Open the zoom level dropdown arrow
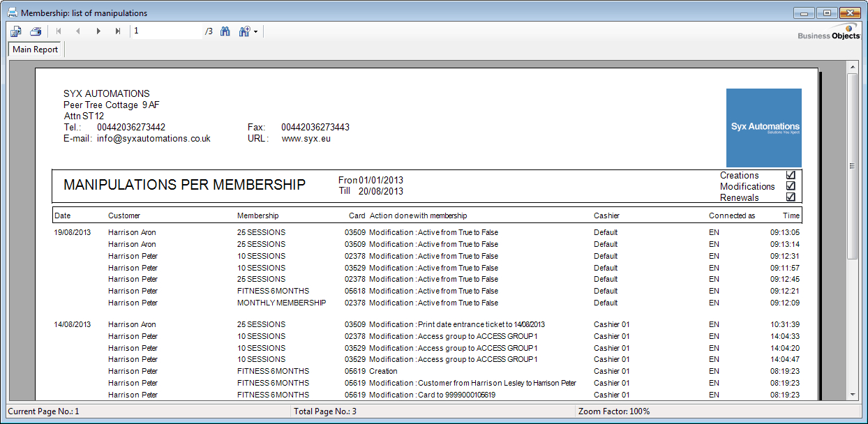 tap(256, 32)
